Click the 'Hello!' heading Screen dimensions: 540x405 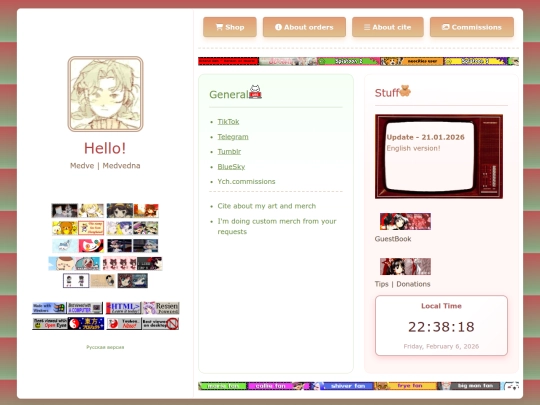point(105,148)
